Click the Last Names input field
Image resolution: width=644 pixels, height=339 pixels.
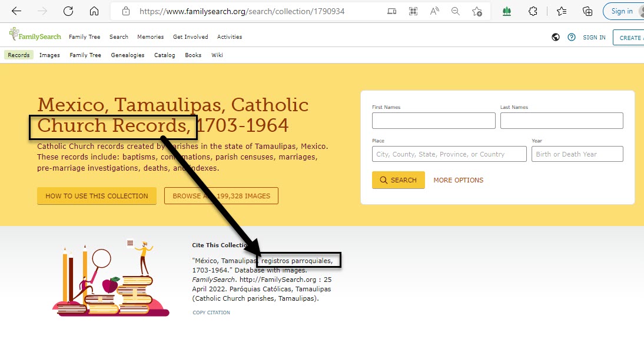(x=562, y=121)
